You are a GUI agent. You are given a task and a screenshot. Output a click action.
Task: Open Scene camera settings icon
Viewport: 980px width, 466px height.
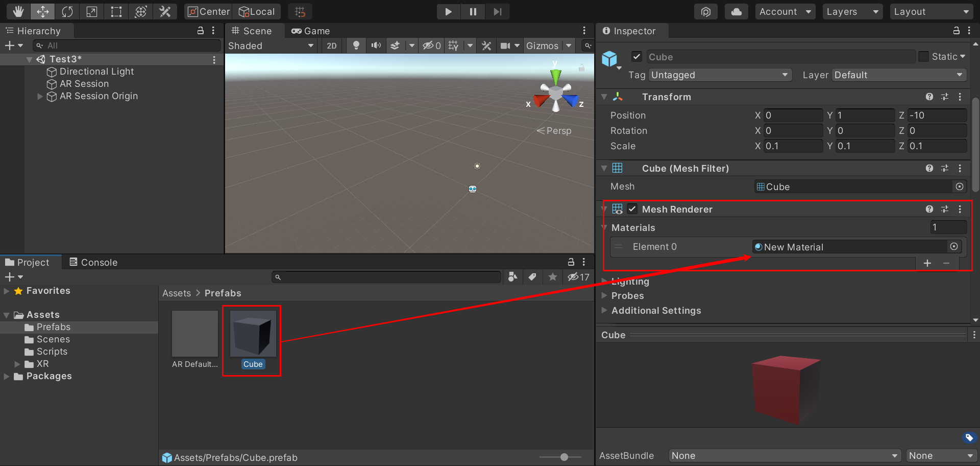coord(505,45)
